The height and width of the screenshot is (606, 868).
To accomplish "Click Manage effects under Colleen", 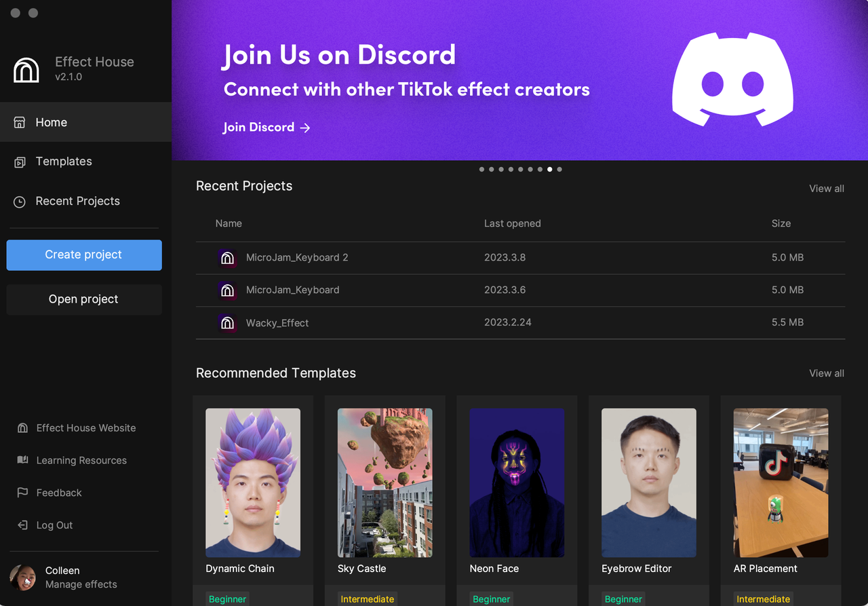I will pyautogui.click(x=81, y=584).
